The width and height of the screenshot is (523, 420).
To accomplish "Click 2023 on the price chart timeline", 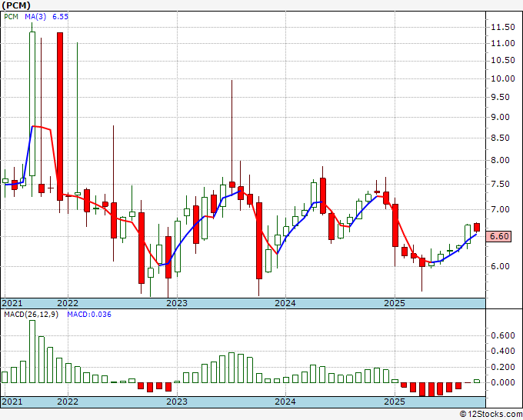I will (177, 303).
